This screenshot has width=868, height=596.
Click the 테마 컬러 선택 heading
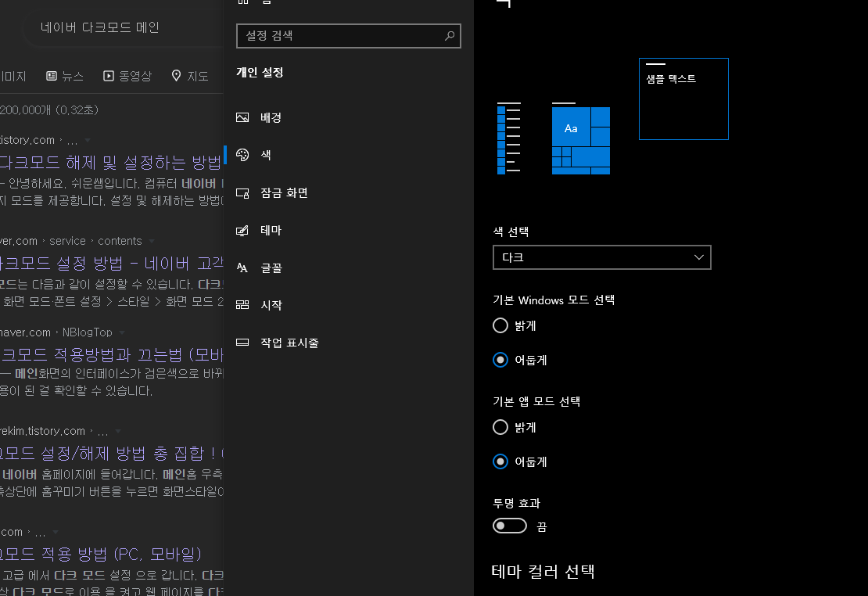543,571
